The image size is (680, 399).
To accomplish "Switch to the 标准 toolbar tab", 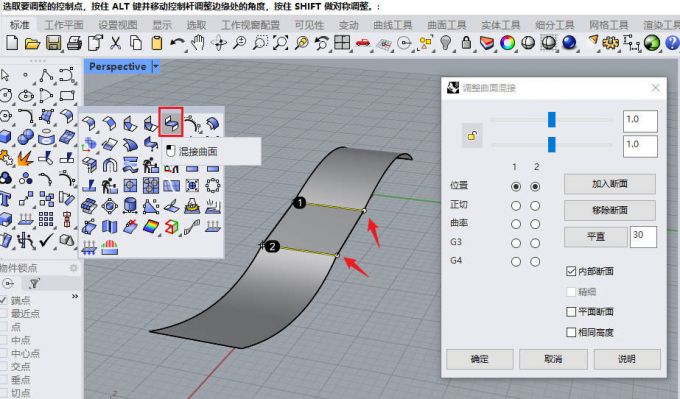I will pos(20,25).
